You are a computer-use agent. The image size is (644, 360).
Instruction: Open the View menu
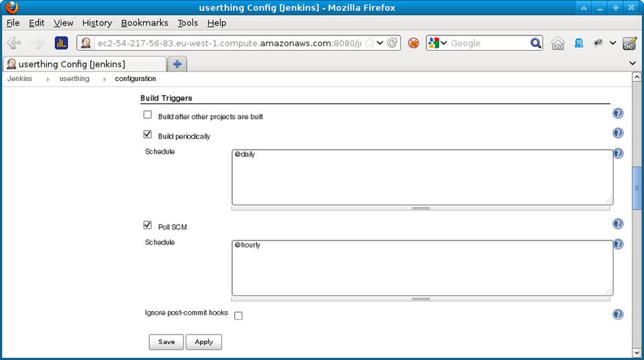click(x=63, y=23)
